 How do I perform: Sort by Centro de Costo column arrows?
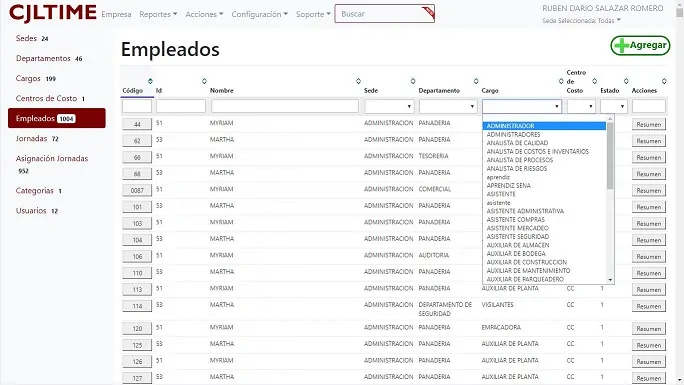(x=594, y=81)
